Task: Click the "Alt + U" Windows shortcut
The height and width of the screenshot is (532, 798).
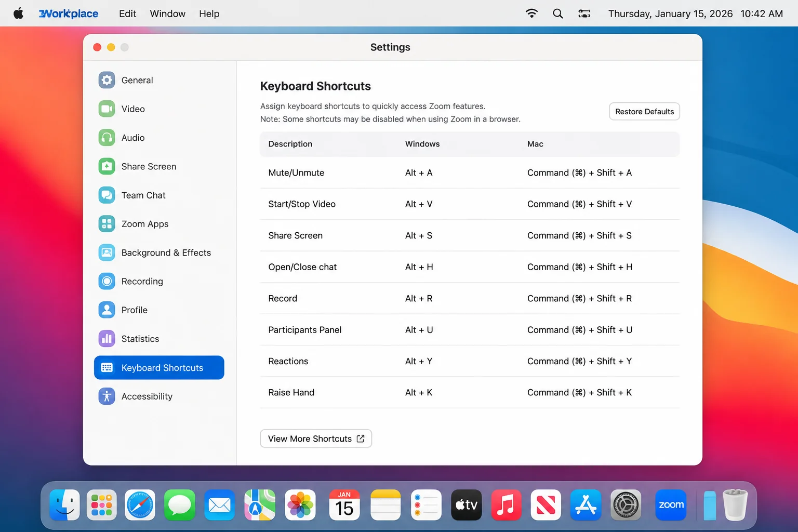Action: tap(419, 330)
